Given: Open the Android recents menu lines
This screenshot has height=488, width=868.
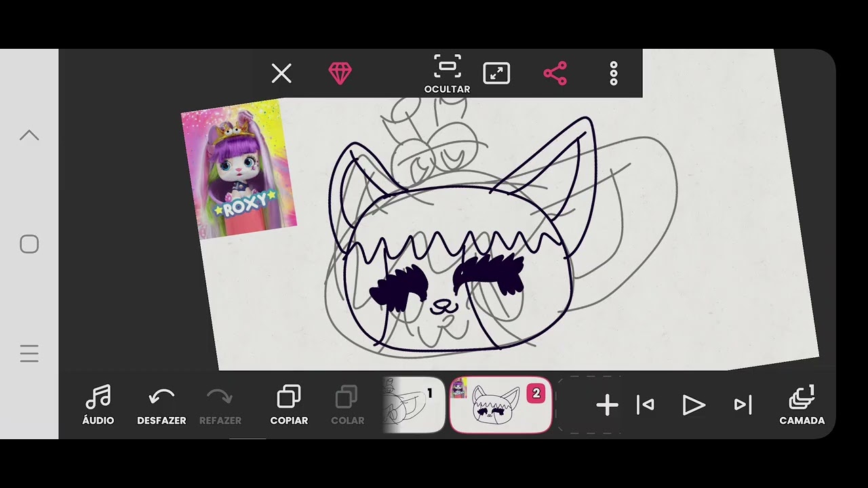Looking at the screenshot, I should pyautogui.click(x=29, y=353).
